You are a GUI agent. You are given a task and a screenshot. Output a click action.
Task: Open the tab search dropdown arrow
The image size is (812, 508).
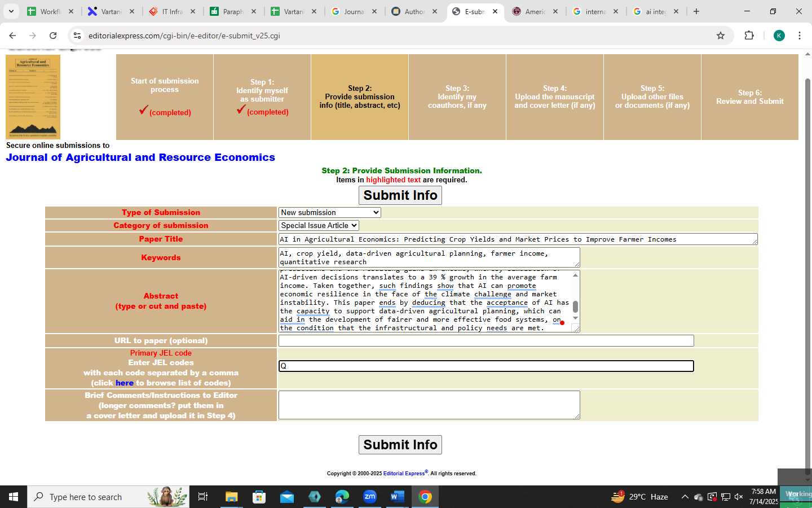pyautogui.click(x=11, y=11)
